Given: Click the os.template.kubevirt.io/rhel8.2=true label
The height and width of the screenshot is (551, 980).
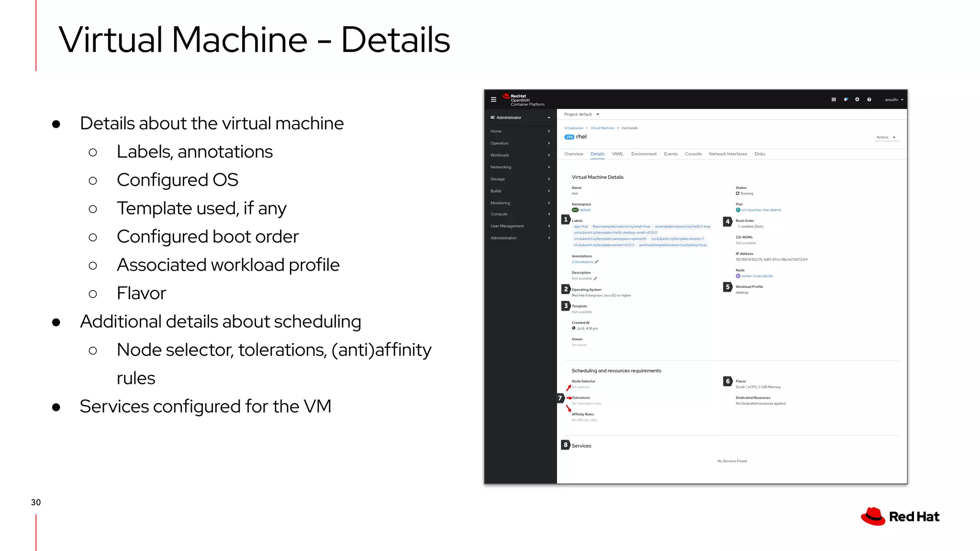Looking at the screenshot, I should tap(682, 226).
